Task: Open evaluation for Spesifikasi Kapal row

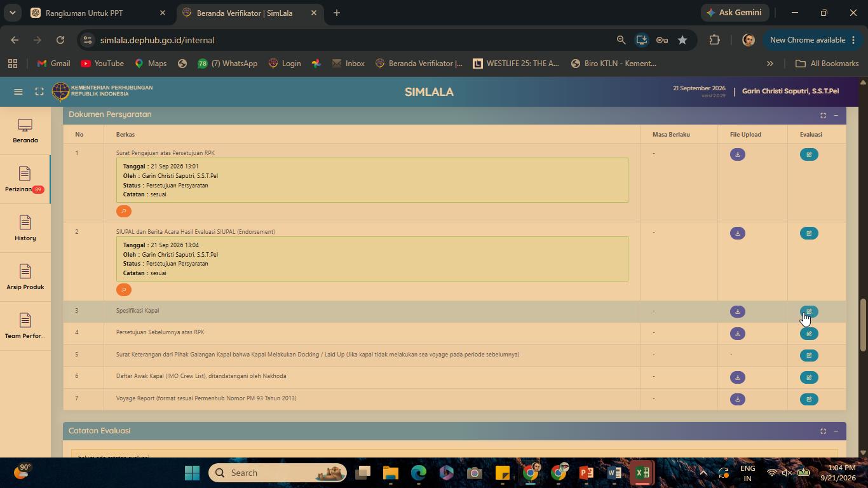Action: (x=809, y=312)
